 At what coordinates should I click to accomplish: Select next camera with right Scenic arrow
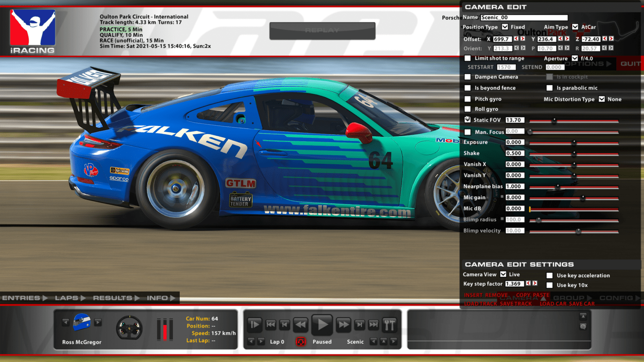[x=393, y=341]
